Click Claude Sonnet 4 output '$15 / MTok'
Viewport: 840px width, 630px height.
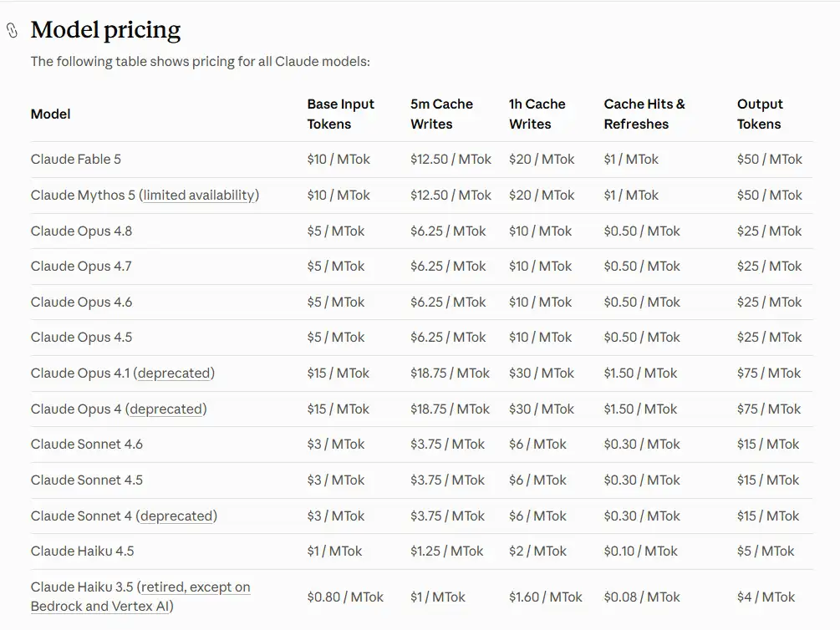(x=767, y=516)
